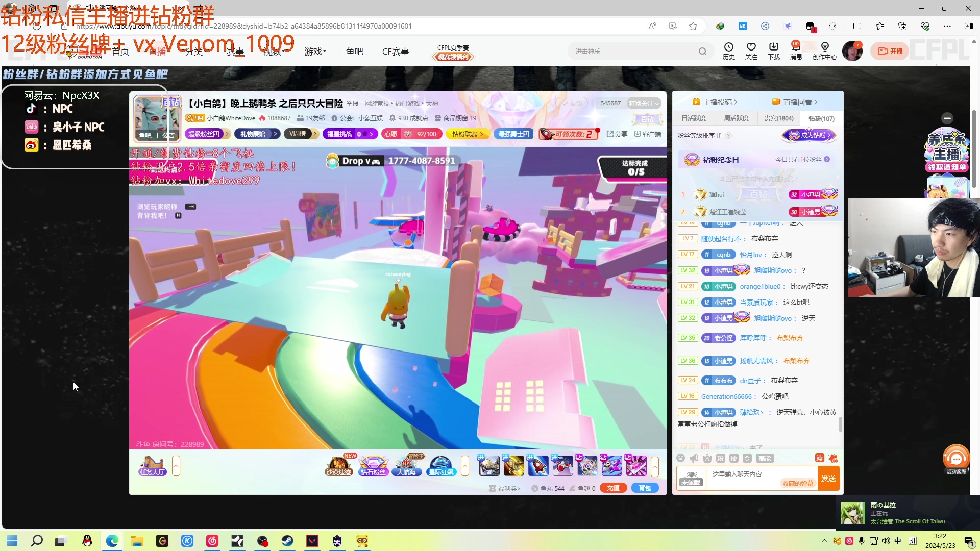Open browser extensions puzzle icon

tap(832, 26)
